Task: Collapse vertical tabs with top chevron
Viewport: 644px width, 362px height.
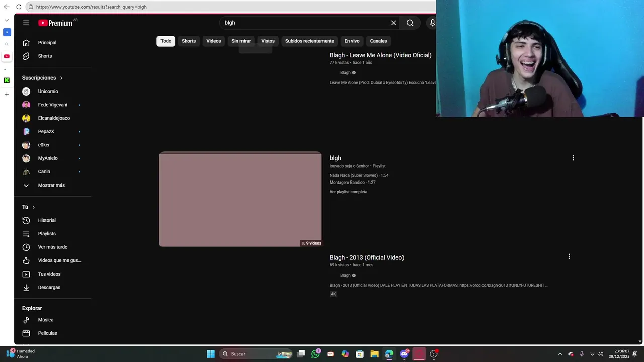Action: [7, 20]
